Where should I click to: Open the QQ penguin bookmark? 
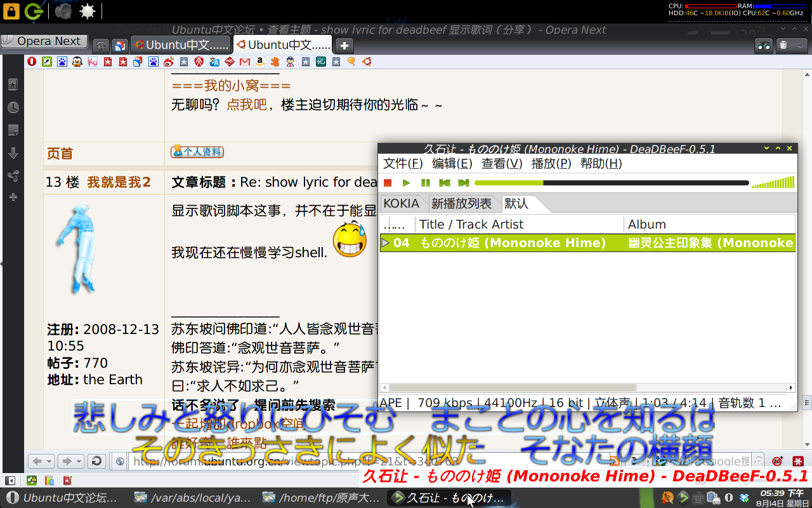(x=77, y=62)
